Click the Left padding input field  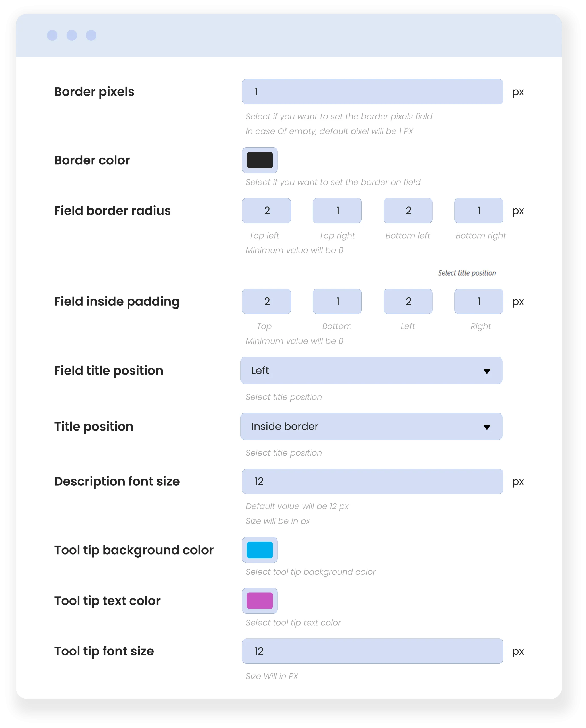[408, 301]
